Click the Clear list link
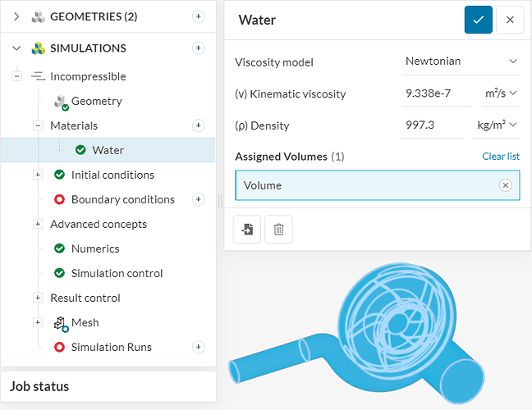This screenshot has width=532, height=410. point(501,157)
